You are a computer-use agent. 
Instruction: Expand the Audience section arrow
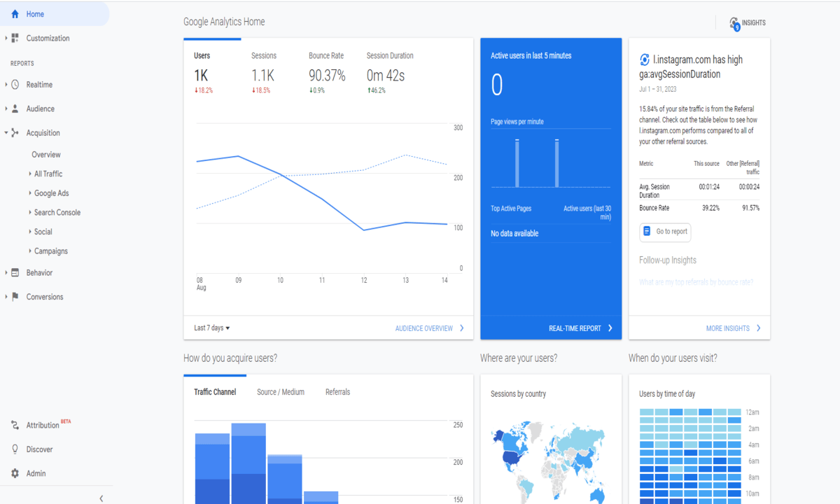tap(6, 108)
